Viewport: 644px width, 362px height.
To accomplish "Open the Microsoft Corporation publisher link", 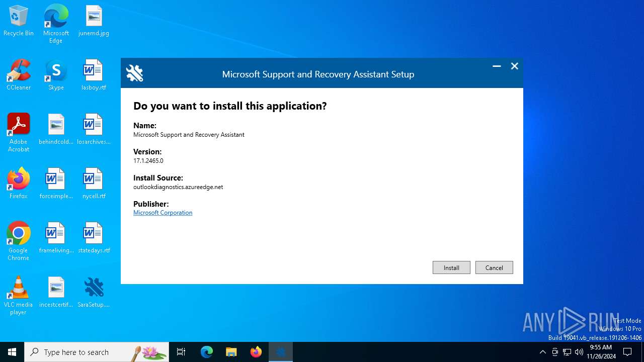I will 163,213.
